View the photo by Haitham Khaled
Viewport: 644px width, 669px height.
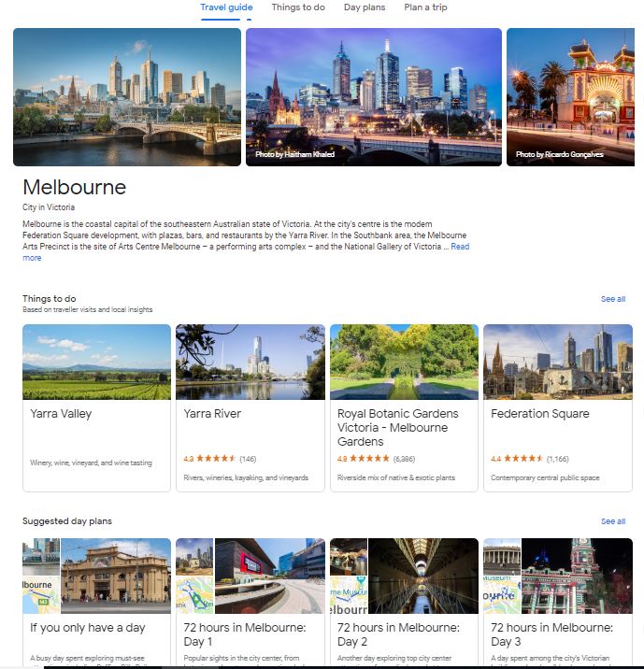374,97
